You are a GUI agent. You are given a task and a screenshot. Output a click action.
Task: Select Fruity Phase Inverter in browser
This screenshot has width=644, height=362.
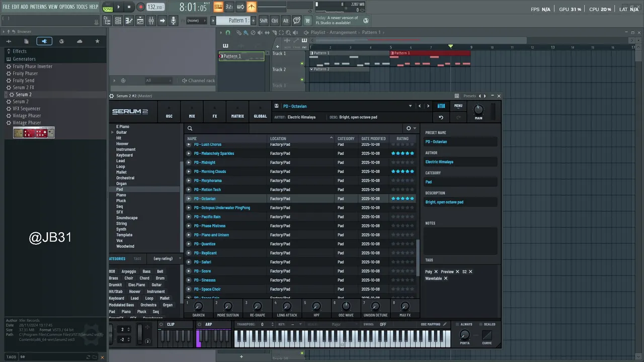pyautogui.click(x=32, y=66)
